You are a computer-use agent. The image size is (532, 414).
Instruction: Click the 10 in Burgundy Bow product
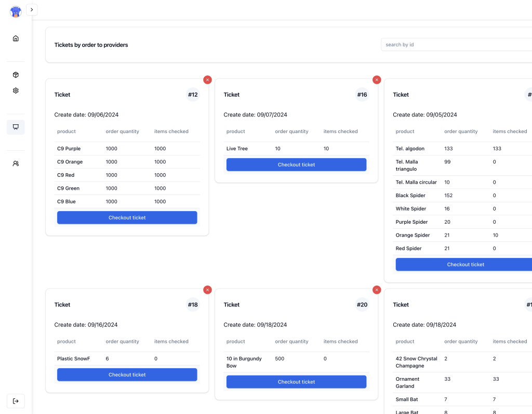(x=244, y=362)
